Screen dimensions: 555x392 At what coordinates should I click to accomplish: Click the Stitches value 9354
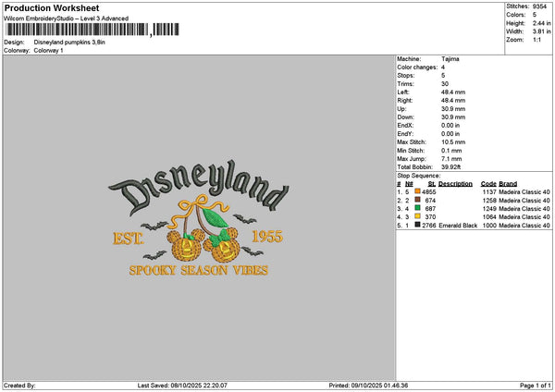540,6
